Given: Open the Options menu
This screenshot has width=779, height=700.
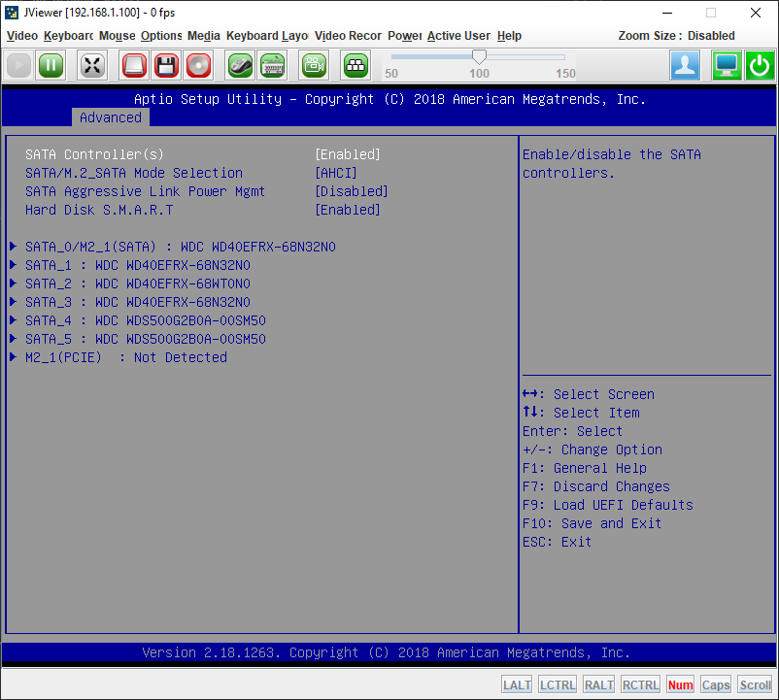Looking at the screenshot, I should point(161,36).
